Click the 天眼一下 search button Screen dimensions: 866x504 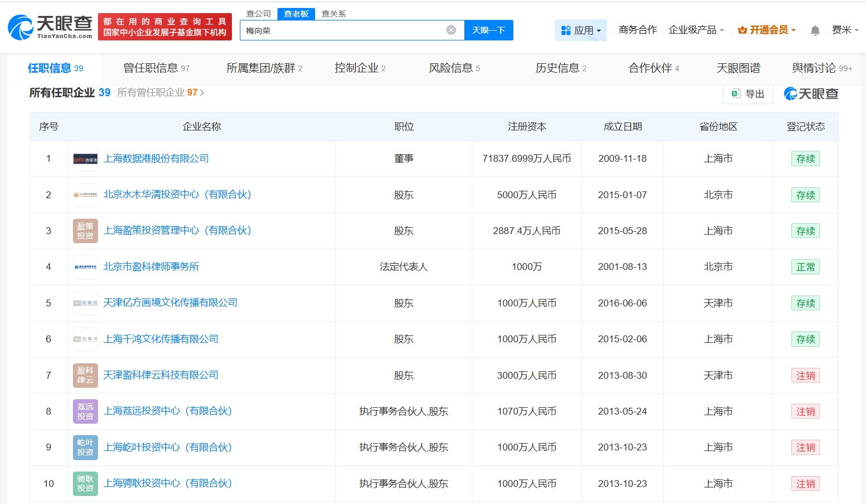pos(489,30)
